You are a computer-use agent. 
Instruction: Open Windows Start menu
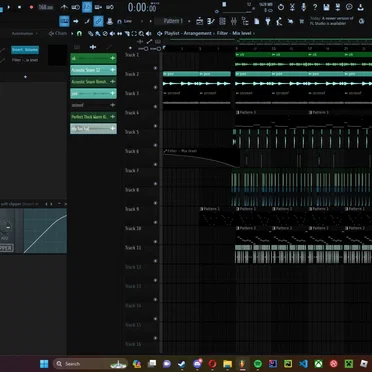pyautogui.click(x=44, y=364)
